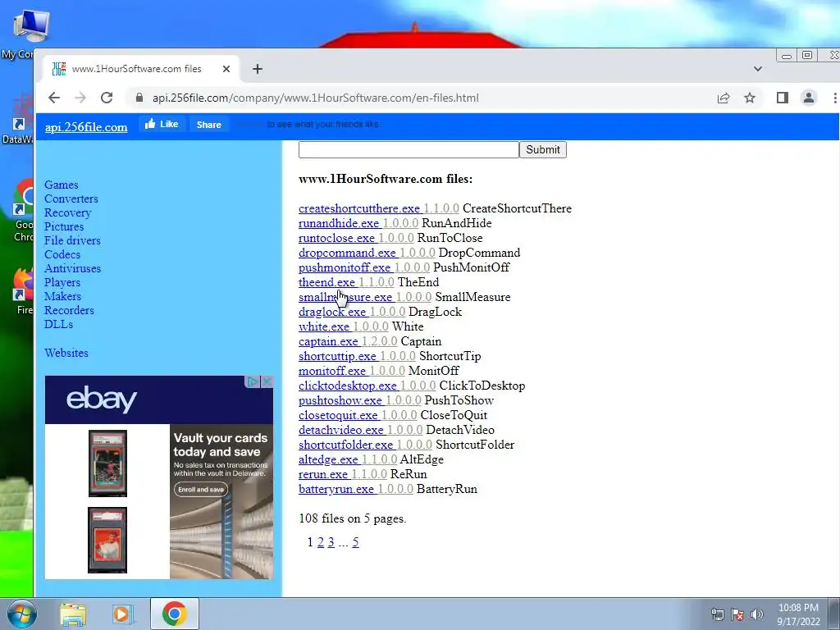
Task: Open the Codecs category
Action: pyautogui.click(x=62, y=254)
